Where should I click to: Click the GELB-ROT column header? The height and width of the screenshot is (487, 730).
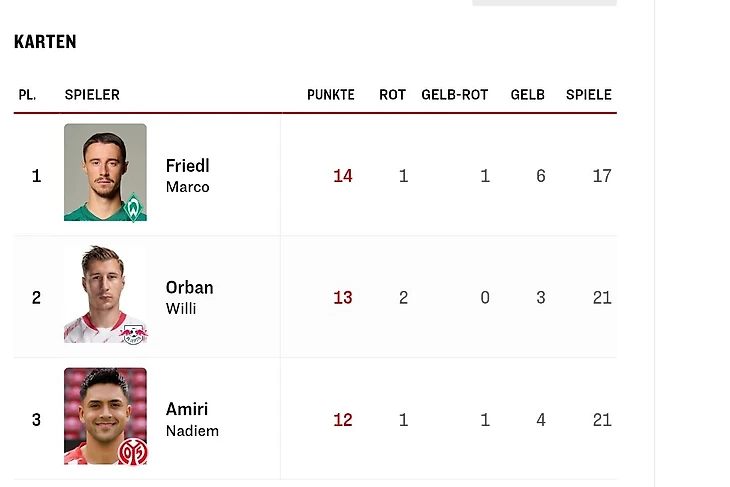pos(455,95)
